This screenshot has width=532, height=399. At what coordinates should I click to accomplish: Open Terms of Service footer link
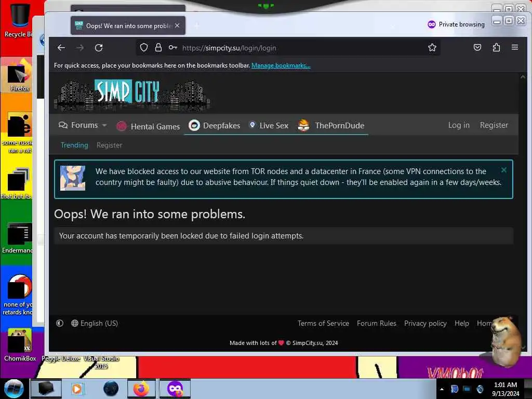coord(323,323)
